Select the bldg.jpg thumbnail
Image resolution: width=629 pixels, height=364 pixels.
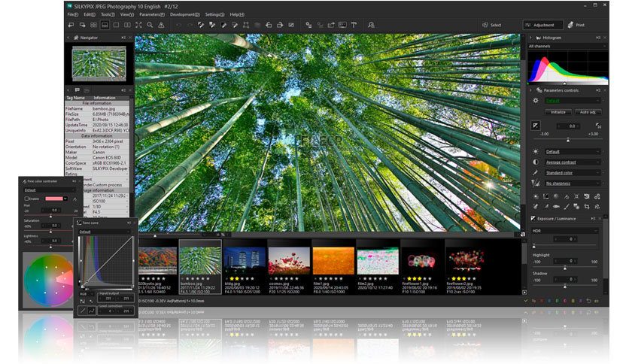(x=245, y=268)
